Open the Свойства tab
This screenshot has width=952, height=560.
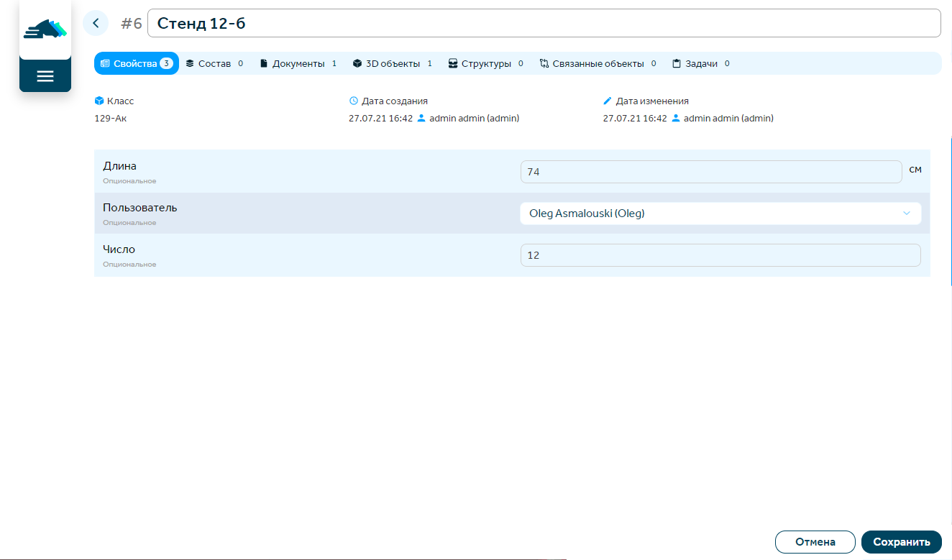pos(137,63)
